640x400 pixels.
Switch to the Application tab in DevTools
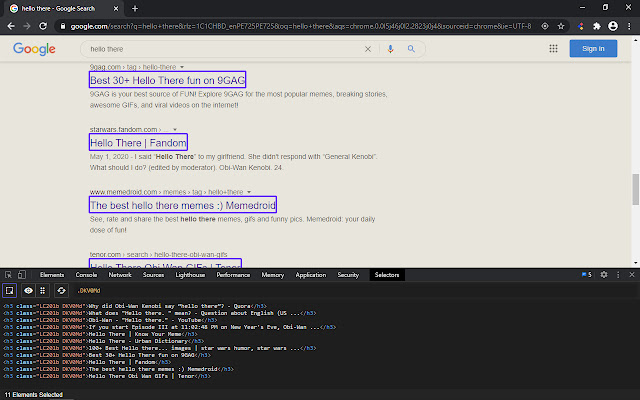(311, 275)
